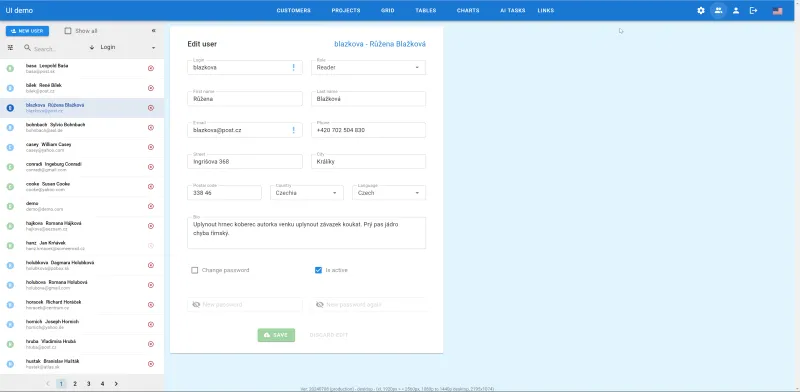Click the Bio text area
The image size is (800, 392).
[x=307, y=233]
